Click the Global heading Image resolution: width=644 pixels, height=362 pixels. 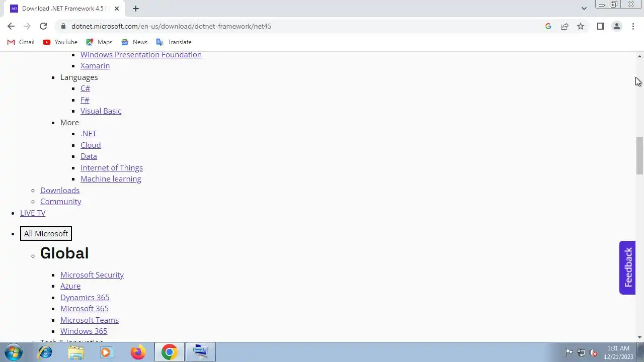tap(64, 253)
